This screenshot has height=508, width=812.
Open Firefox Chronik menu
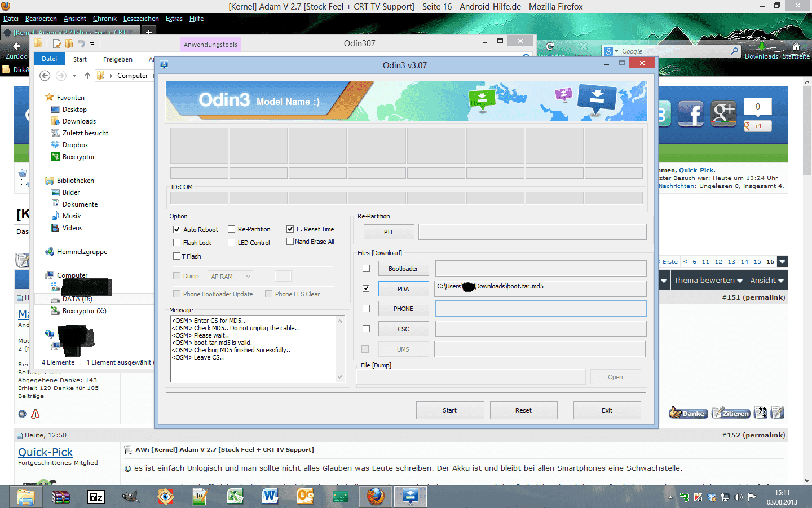[x=105, y=19]
